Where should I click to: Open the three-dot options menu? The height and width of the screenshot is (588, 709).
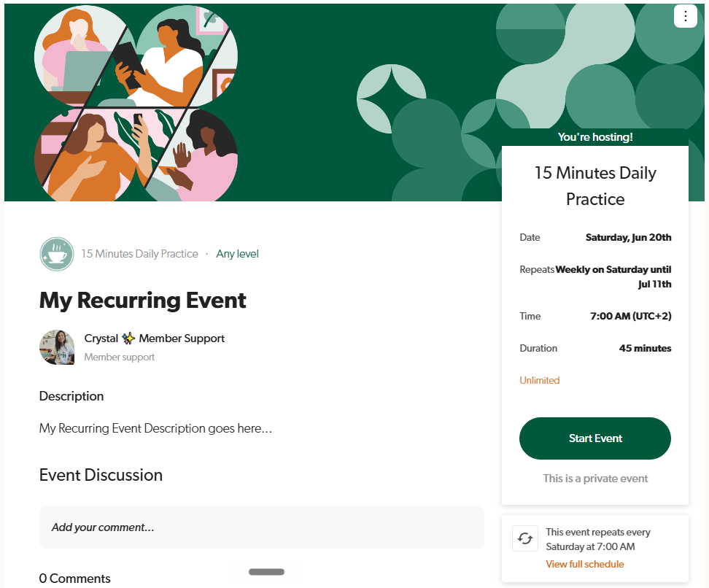(x=685, y=16)
